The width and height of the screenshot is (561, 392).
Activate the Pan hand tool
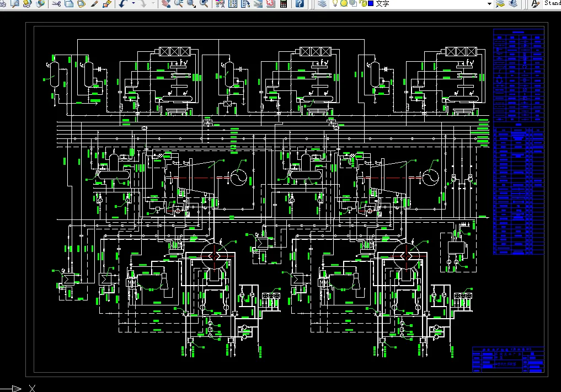click(x=165, y=3)
